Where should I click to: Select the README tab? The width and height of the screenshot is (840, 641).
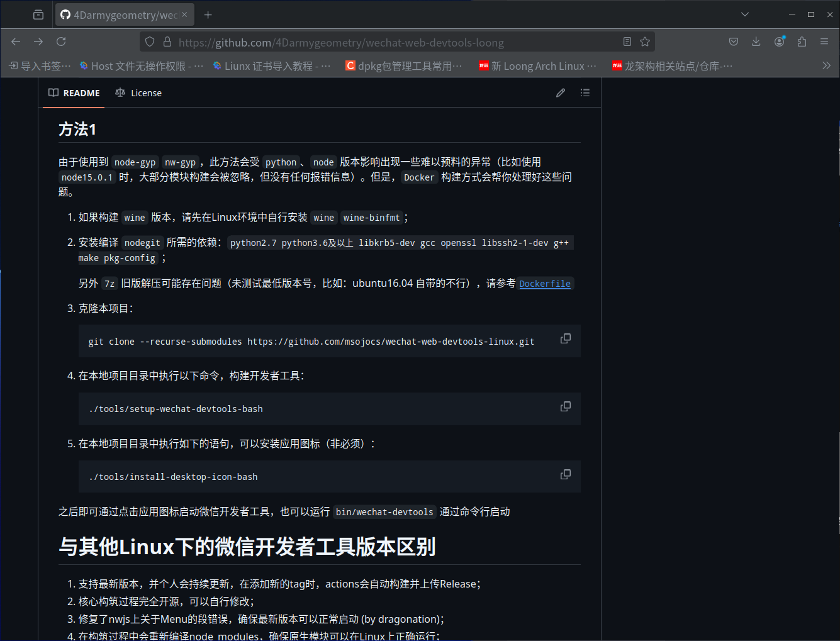74,93
